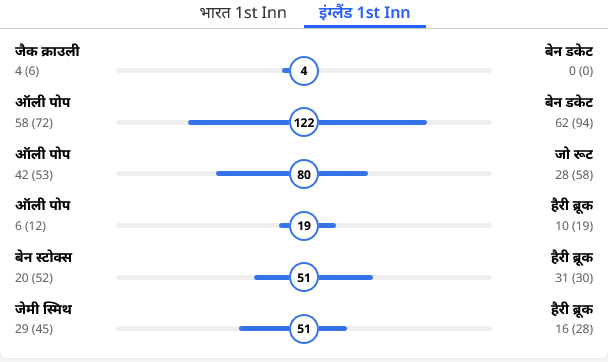Open जैक क्राउली player name

tap(47, 51)
